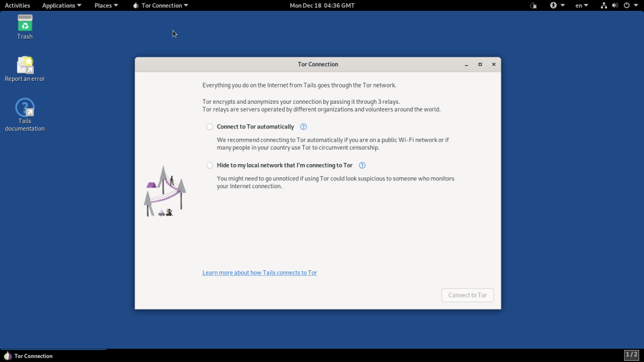The width and height of the screenshot is (644, 362).
Task: Open the accessibility menu icon in top bar
Action: coord(553,5)
